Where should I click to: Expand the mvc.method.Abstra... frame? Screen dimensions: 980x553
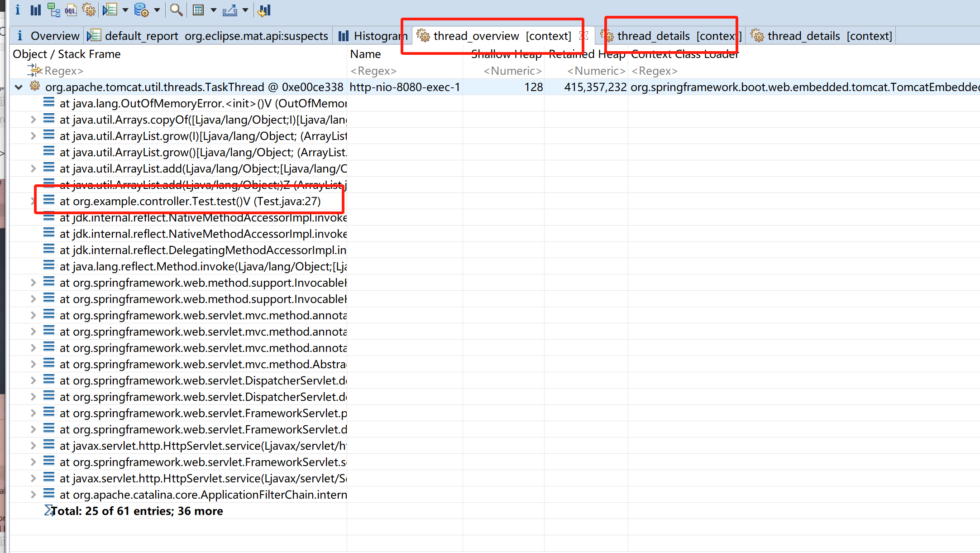pyautogui.click(x=33, y=364)
